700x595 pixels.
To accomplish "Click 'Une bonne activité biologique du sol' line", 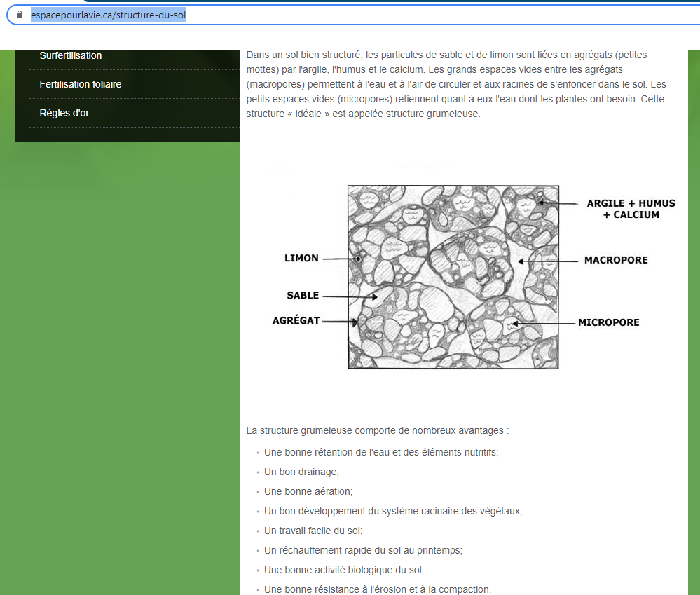I will pyautogui.click(x=344, y=570).
